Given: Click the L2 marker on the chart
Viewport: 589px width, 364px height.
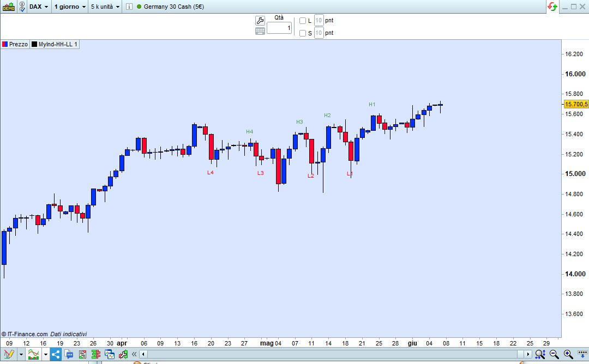Looking at the screenshot, I should tap(311, 175).
